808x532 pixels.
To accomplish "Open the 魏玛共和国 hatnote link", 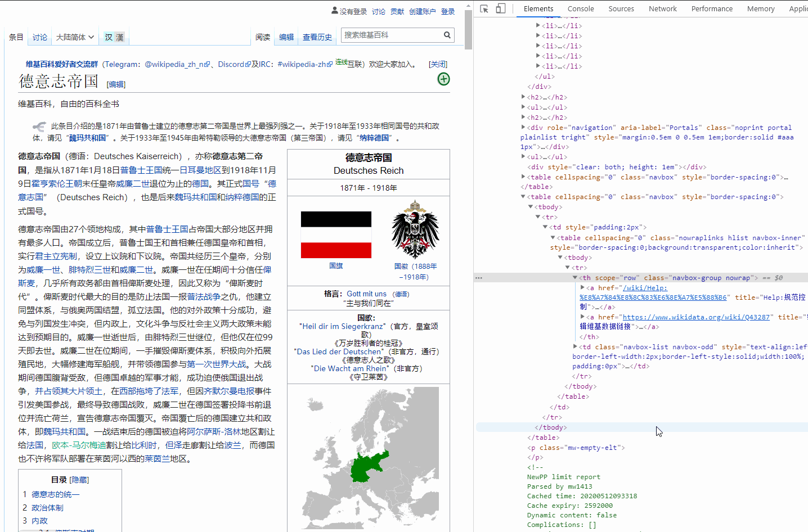I will click(x=87, y=138).
